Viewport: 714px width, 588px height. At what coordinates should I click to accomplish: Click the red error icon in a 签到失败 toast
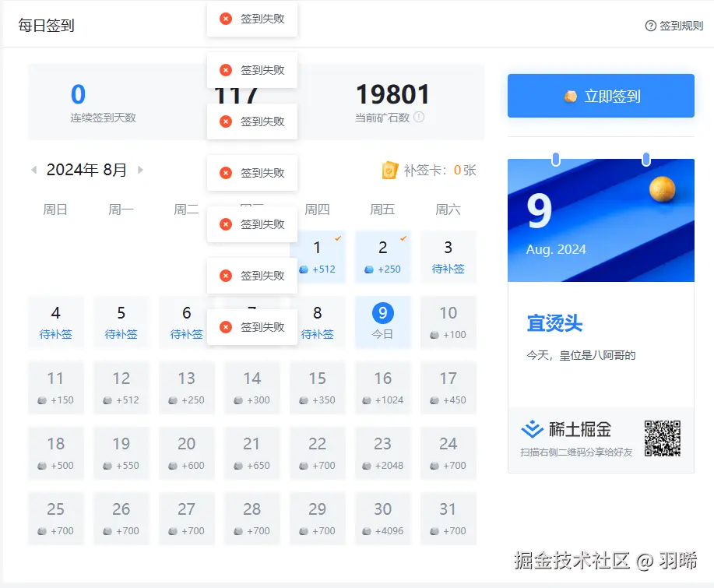(227, 19)
